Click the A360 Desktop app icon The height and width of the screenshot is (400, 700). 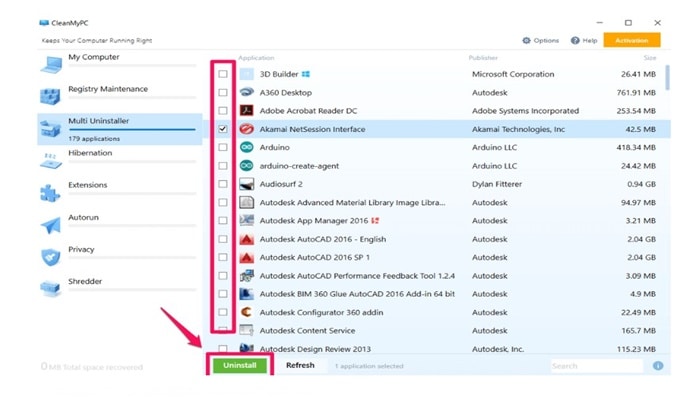tap(246, 92)
